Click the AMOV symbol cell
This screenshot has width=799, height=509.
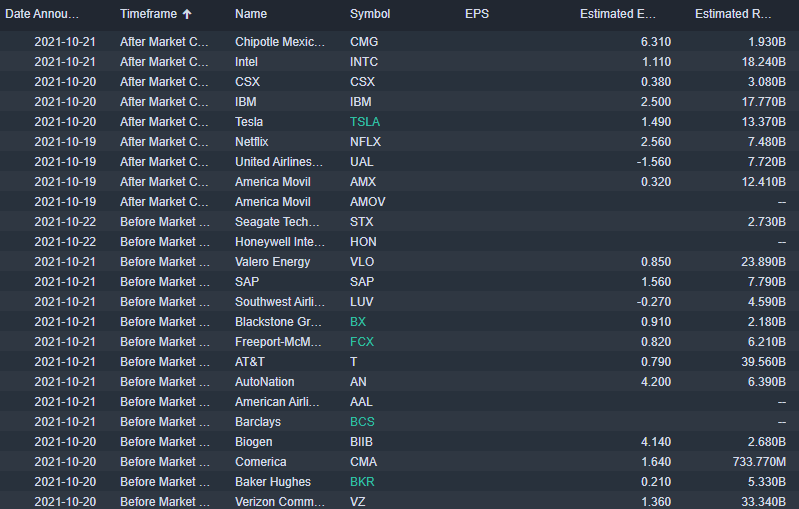(x=367, y=202)
